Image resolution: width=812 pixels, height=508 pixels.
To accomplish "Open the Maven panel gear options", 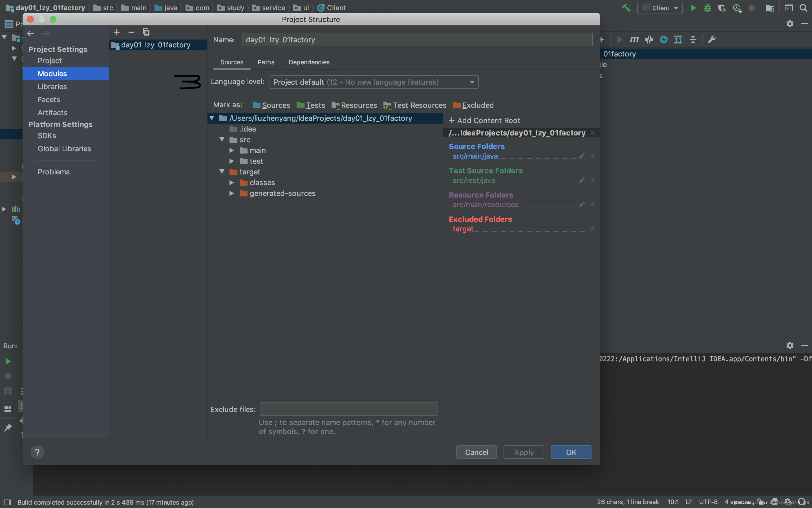I will coord(790,23).
